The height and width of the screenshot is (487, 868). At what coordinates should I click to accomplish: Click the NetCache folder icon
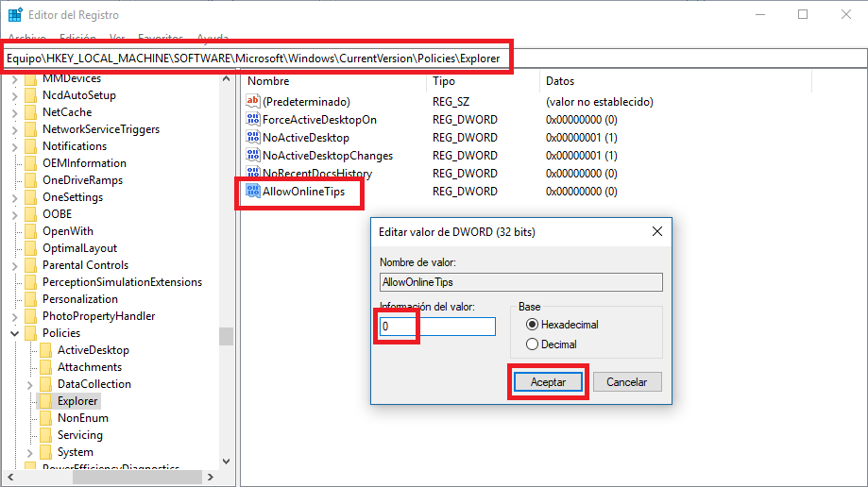pos(31,112)
